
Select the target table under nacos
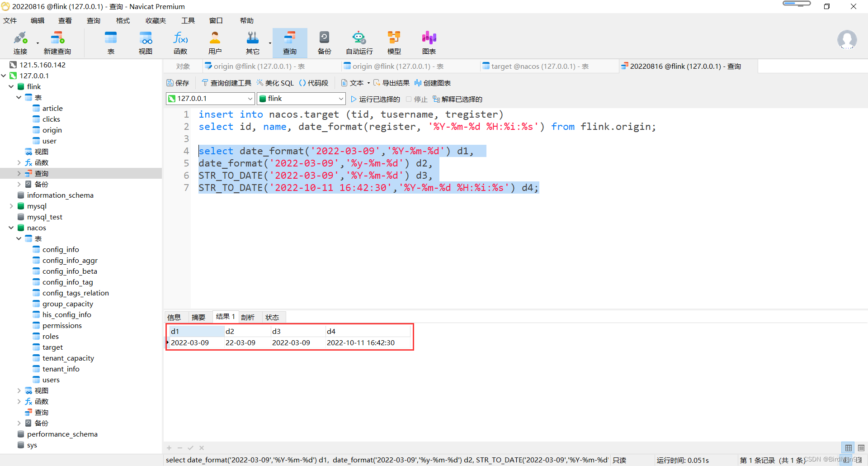(x=52, y=347)
